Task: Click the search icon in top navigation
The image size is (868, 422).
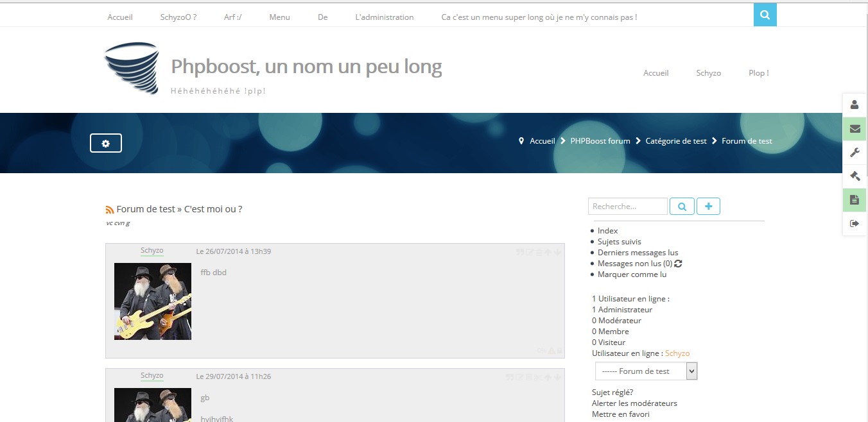Action: click(x=765, y=15)
